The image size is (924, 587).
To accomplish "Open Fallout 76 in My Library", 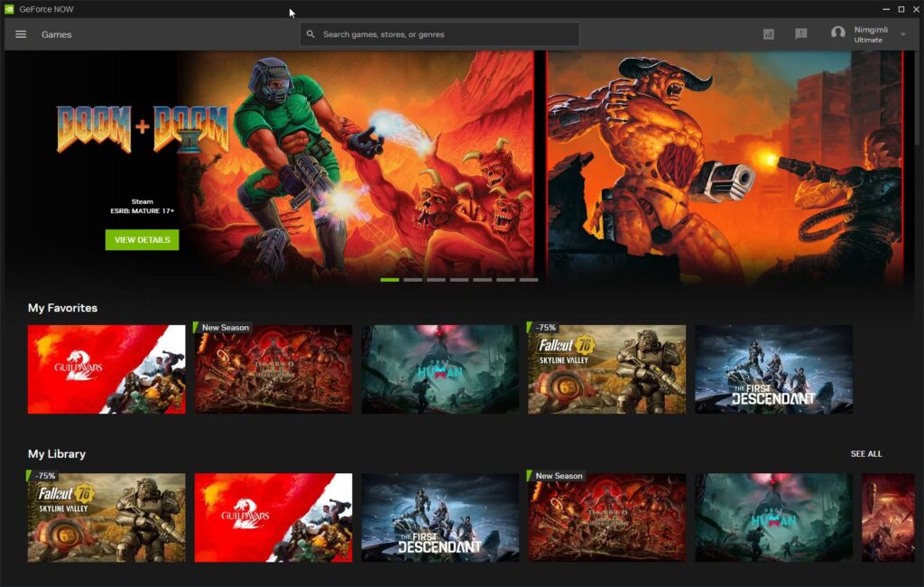I will 106,517.
